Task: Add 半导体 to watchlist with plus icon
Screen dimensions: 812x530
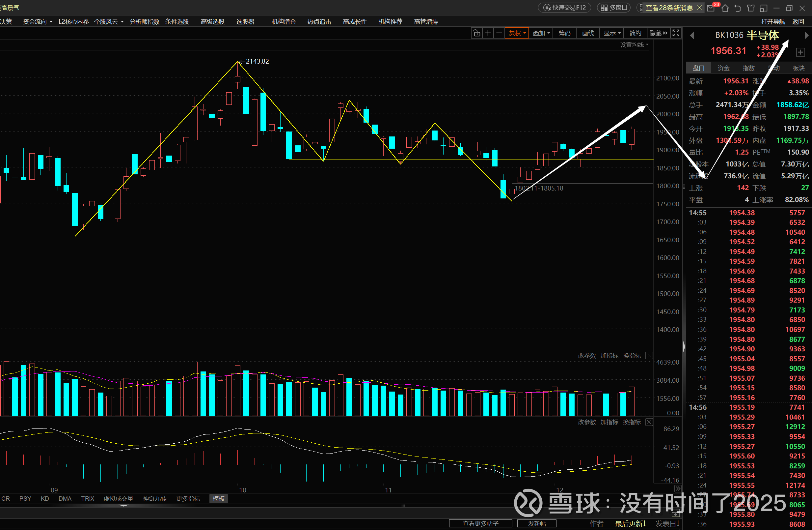Action: click(800, 52)
